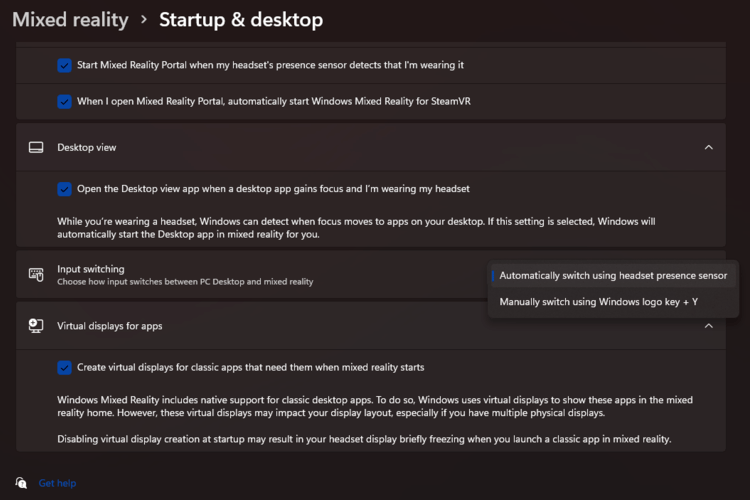Click the Desktop view section header
Screen dimensions: 750x500
click(87, 147)
